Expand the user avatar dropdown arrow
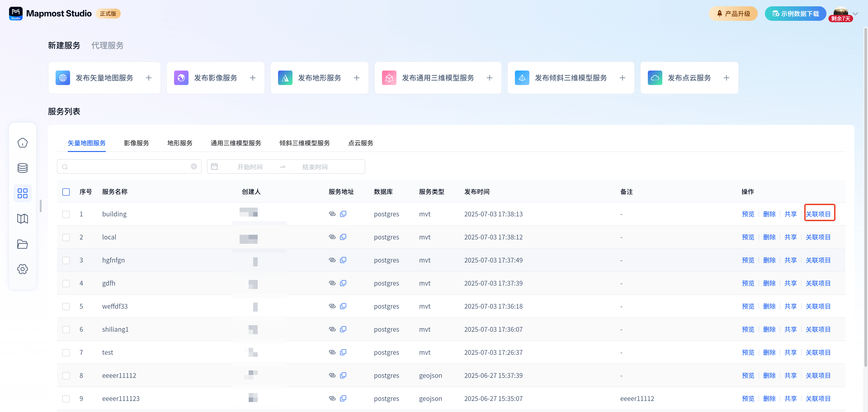 tap(855, 14)
